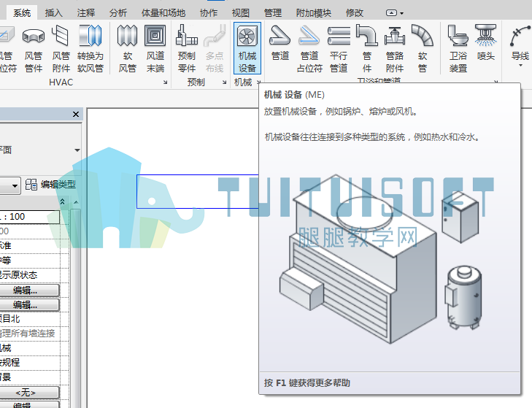The height and width of the screenshot is (408, 532).
Task: Switch to the 系统 ribbon tab
Action: pos(22,13)
